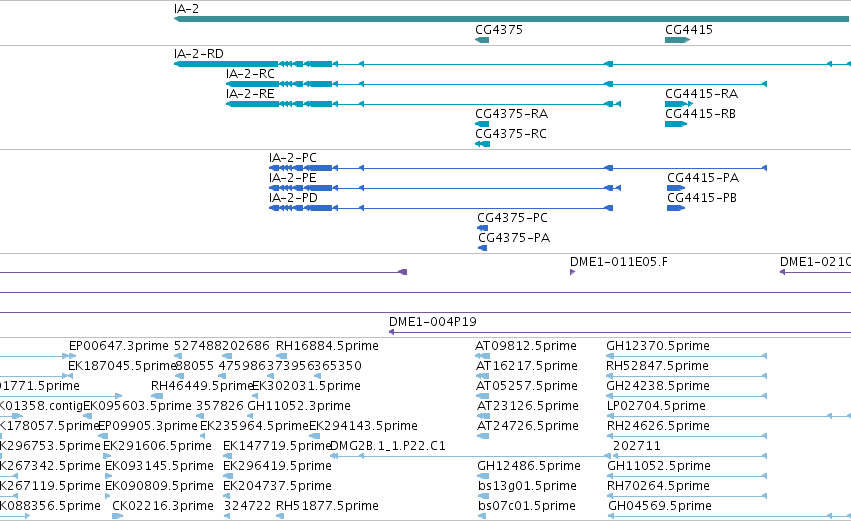Open the EK147719.5prime EST label
This screenshot has height=521, width=851.
277,446
